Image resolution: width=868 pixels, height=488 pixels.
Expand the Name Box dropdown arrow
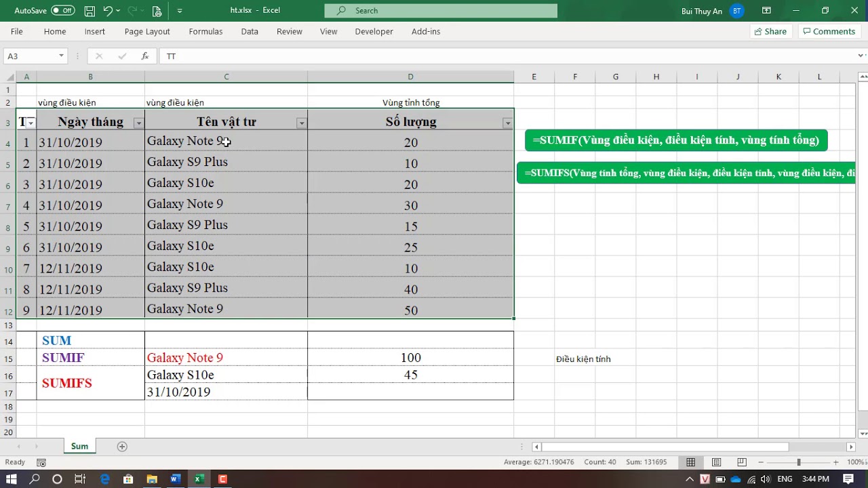click(61, 56)
